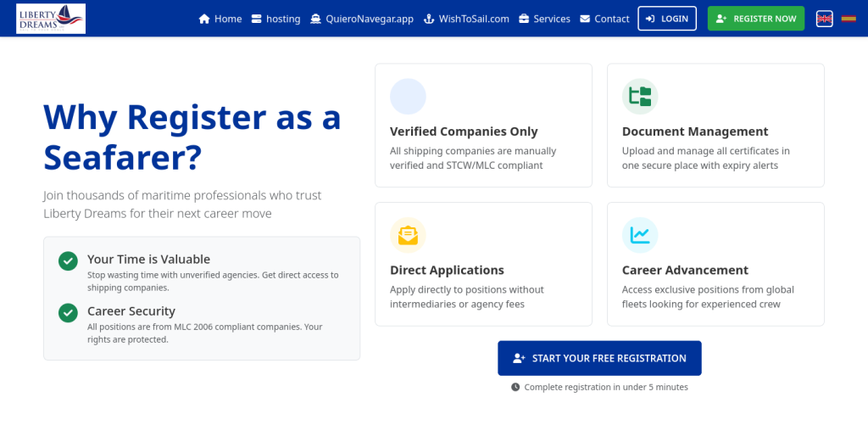Click the clock icon under registration button
The image size is (868, 442).
pyautogui.click(x=515, y=388)
